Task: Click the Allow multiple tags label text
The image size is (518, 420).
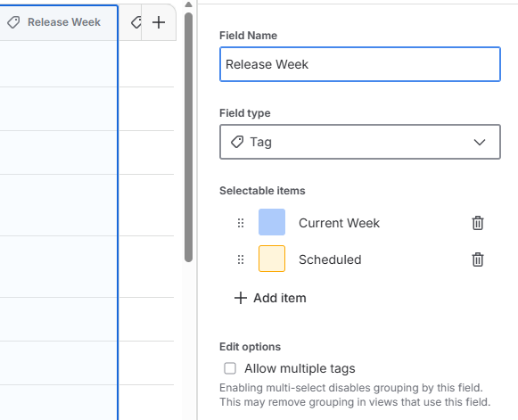Action: (x=300, y=368)
